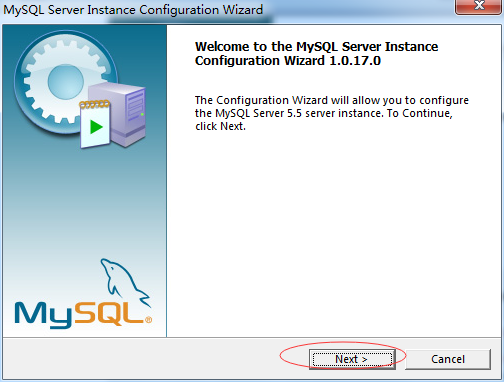Select the welcome heading 'Configuration Wizard 1.0.17.0'
Screen dimensions: 504x382
[x=288, y=61]
